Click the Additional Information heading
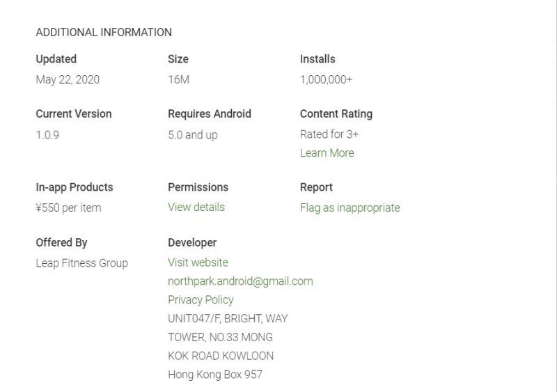Viewport: 557px width, 392px height. [104, 32]
